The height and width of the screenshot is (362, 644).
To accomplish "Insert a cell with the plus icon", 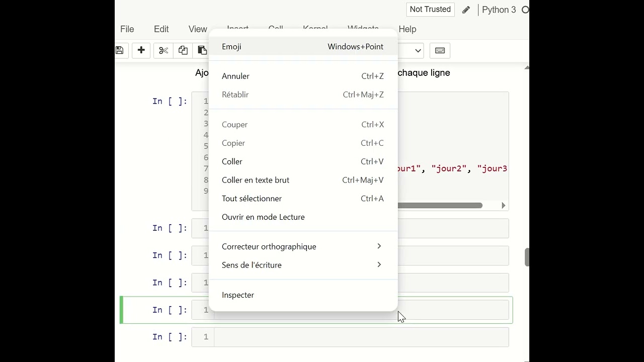I will (x=141, y=50).
